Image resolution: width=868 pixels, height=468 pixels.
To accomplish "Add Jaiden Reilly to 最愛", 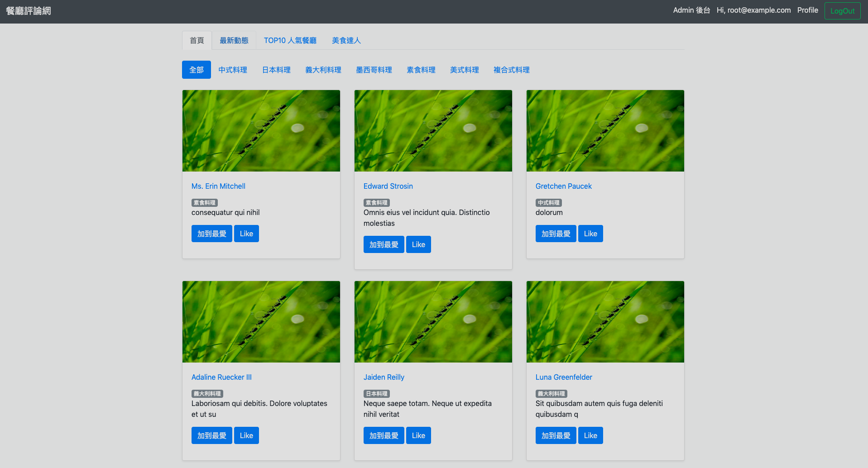I will 384,435.
